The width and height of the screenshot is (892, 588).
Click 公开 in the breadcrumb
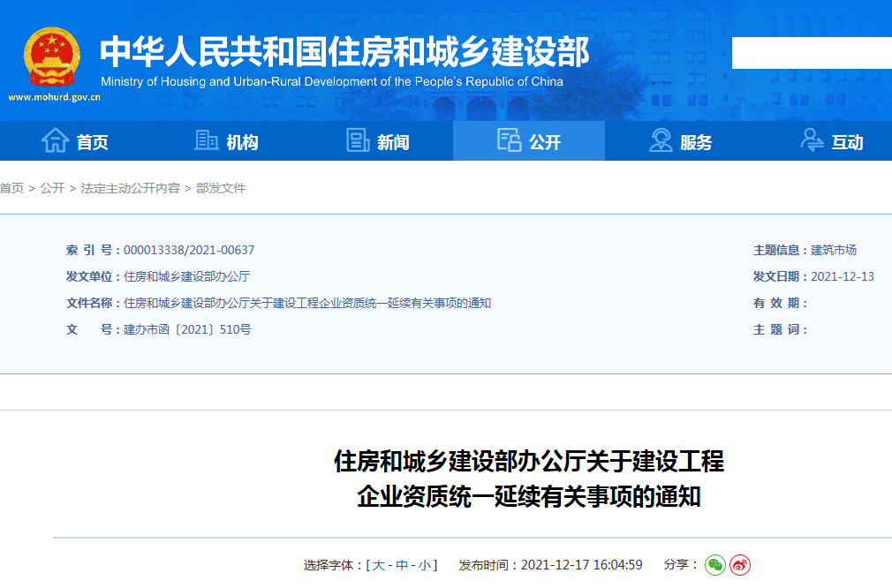pyautogui.click(x=52, y=188)
